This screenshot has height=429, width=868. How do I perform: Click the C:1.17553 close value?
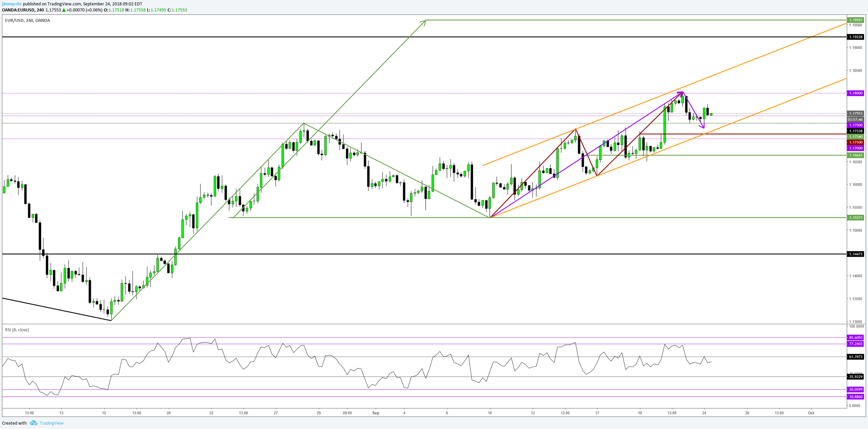tap(177, 10)
